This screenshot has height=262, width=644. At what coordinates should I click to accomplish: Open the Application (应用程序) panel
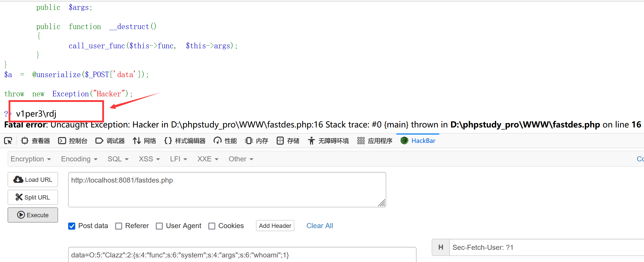click(x=375, y=141)
